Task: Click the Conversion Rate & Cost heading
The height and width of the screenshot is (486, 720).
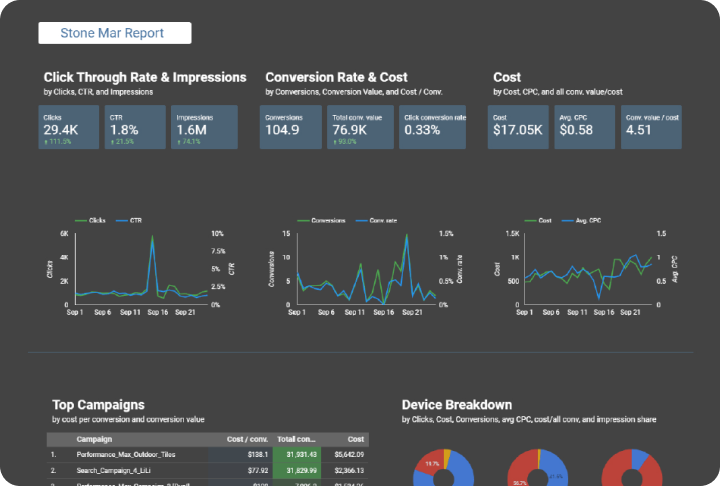Action: pos(337,77)
